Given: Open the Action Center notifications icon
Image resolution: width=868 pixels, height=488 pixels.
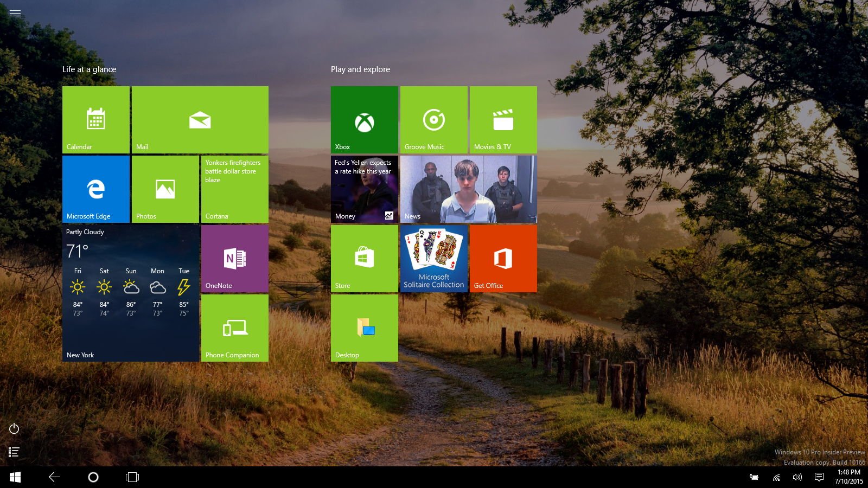Looking at the screenshot, I should coord(819,477).
